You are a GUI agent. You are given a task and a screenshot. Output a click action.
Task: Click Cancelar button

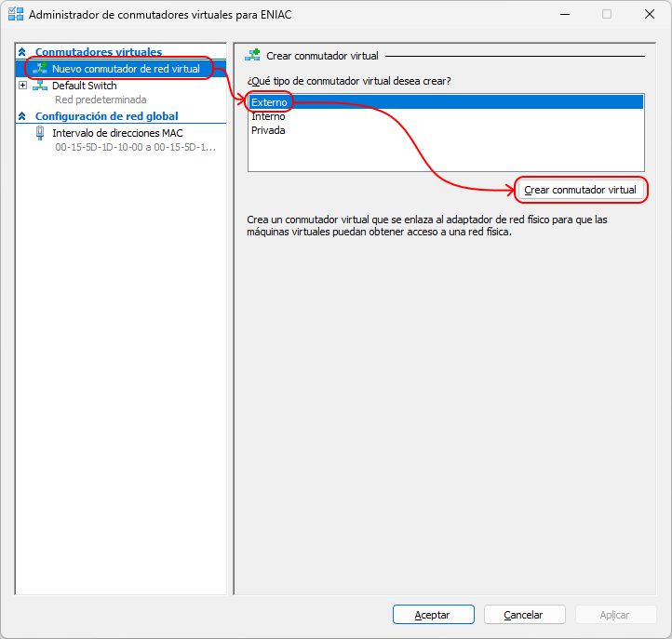coord(524,615)
